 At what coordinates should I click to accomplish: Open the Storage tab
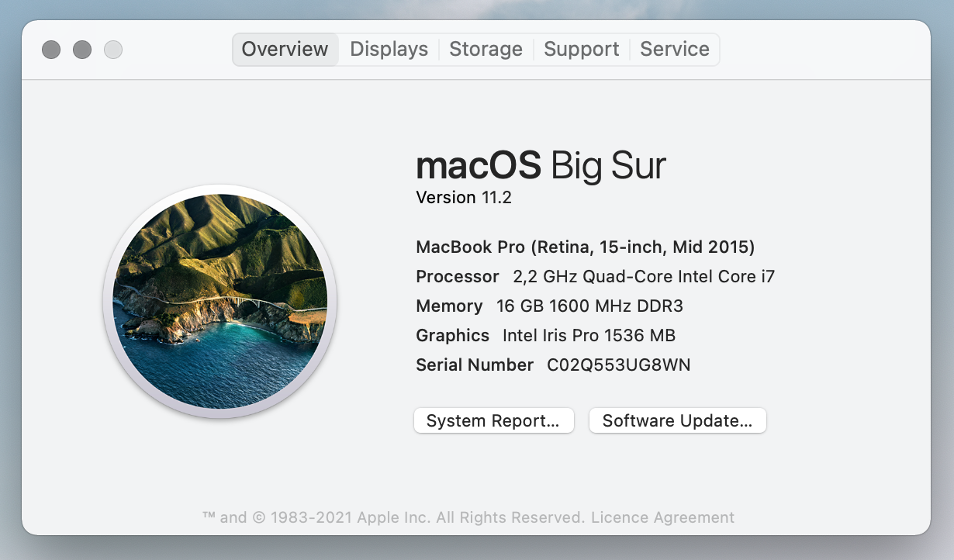[x=486, y=49]
